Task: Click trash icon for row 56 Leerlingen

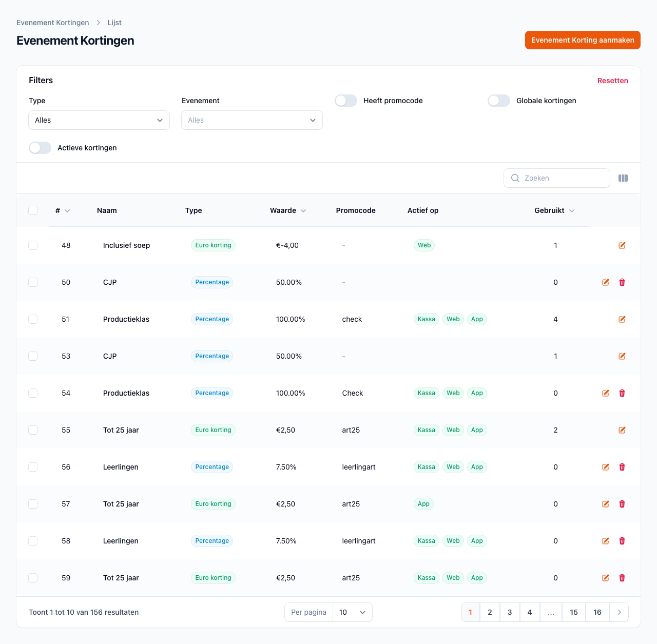Action: coord(622,467)
